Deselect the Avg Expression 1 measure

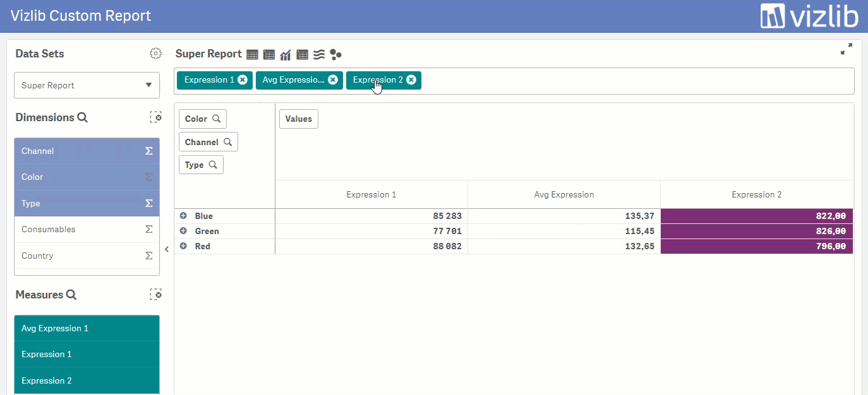click(87, 328)
